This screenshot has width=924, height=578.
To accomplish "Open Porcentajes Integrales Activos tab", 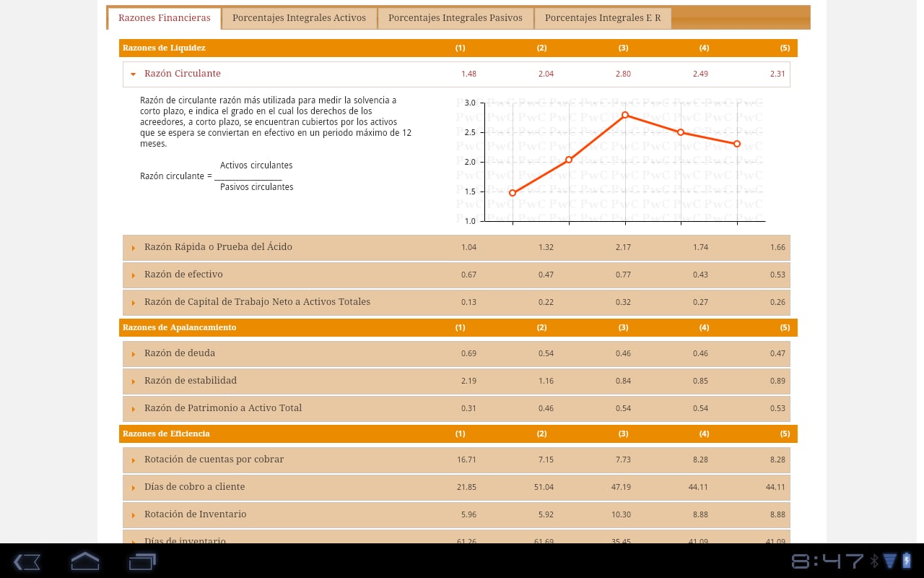I will tap(299, 18).
